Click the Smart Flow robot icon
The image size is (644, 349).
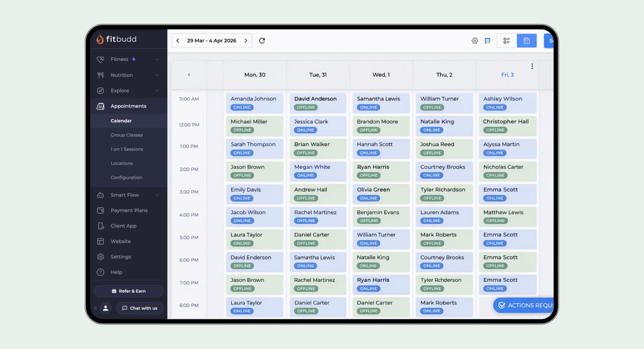[100, 195]
